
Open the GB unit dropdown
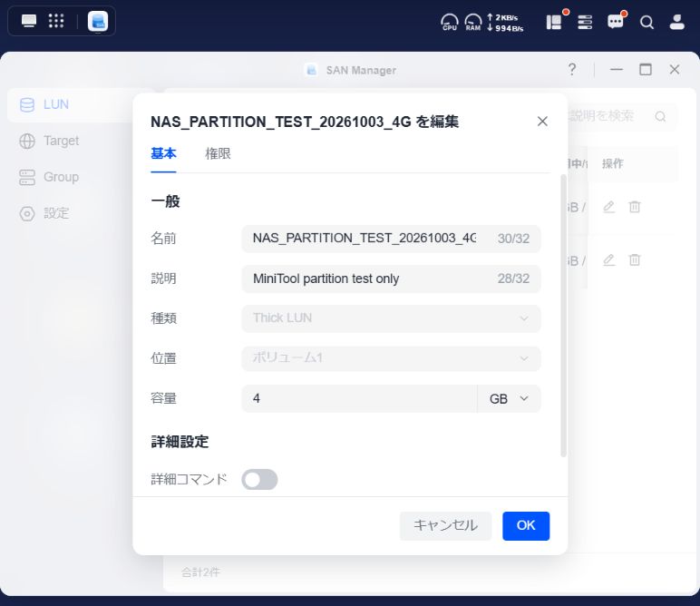tap(509, 398)
